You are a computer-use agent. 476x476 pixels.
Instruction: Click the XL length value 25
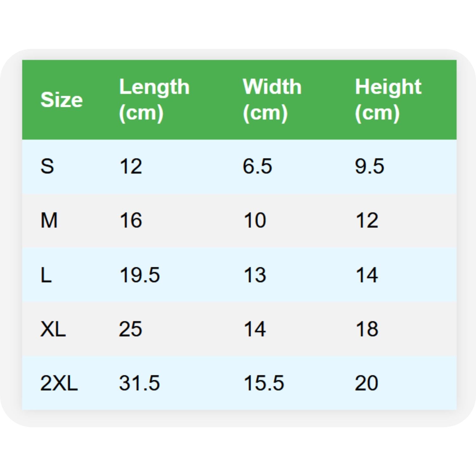[130, 329]
